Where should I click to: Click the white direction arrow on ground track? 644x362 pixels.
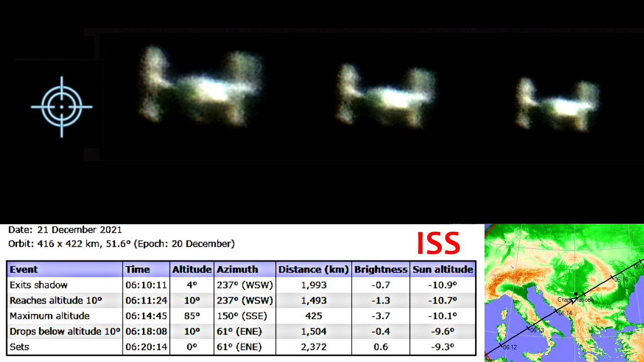coord(574,301)
